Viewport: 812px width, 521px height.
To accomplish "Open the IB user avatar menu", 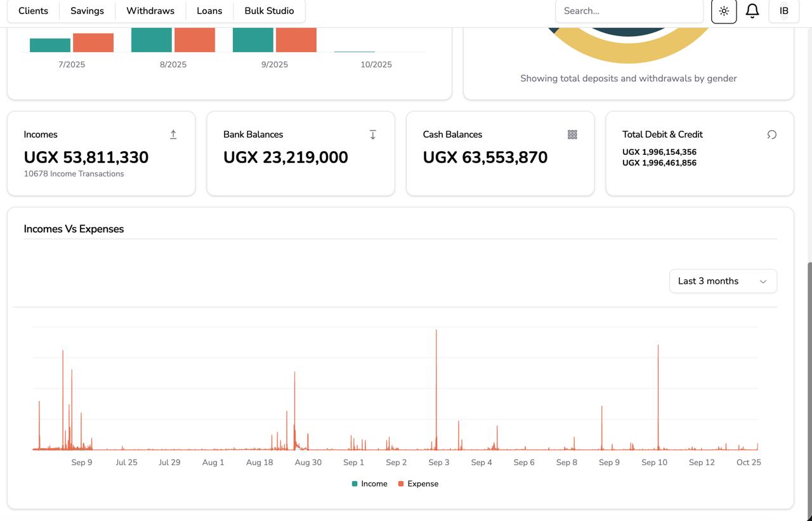I will tap(783, 11).
